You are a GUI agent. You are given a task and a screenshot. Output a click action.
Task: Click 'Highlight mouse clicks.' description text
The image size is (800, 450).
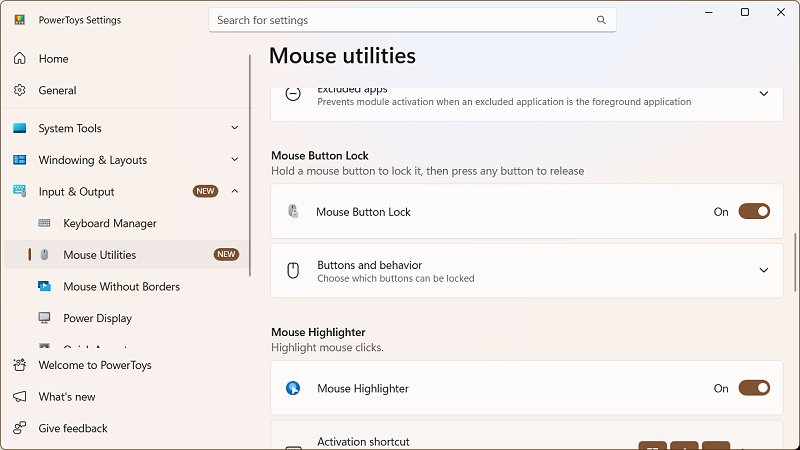tap(328, 347)
